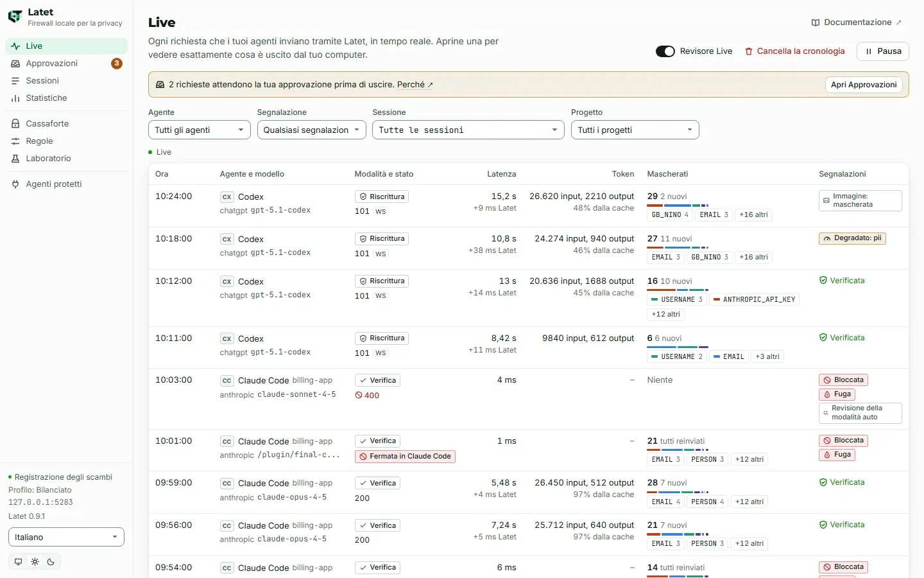Click the Fermata in Claude Code status badge

405,457
